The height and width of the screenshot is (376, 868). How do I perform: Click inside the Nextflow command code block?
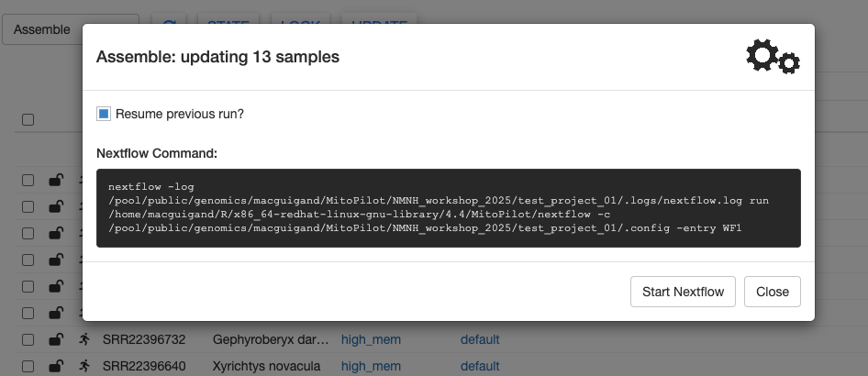pos(449,208)
